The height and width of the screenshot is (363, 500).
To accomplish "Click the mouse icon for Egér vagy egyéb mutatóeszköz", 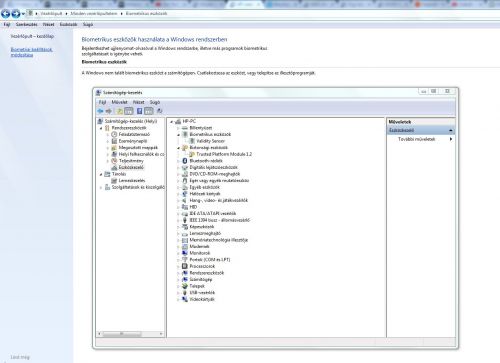I will click(x=185, y=181).
